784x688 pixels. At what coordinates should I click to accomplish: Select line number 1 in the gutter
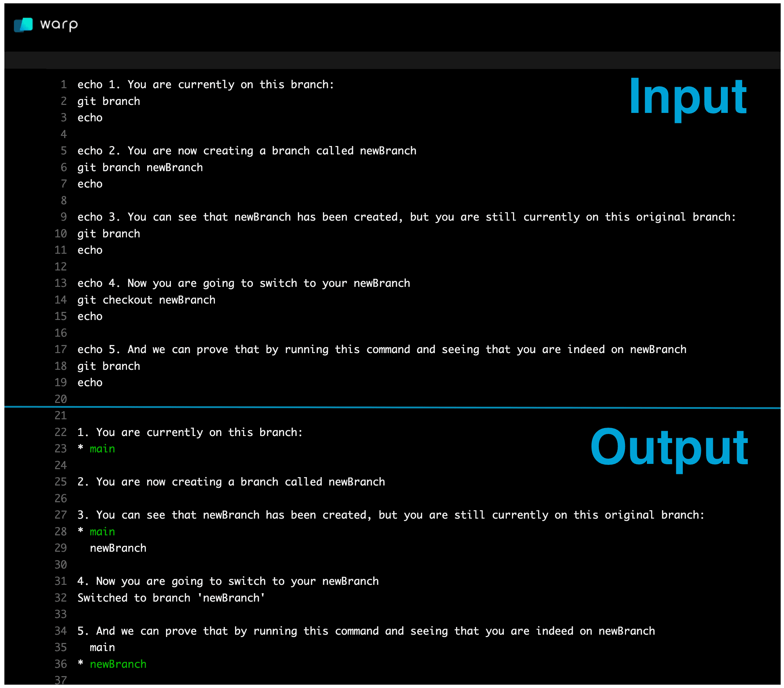point(64,84)
